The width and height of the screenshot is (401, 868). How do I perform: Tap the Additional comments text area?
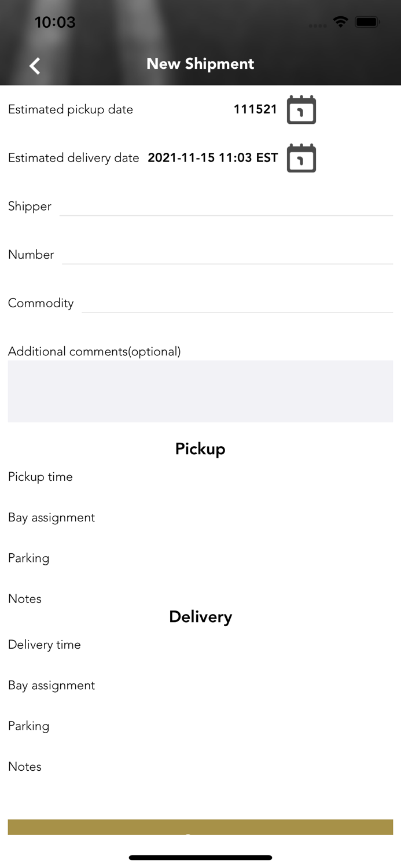point(200,391)
